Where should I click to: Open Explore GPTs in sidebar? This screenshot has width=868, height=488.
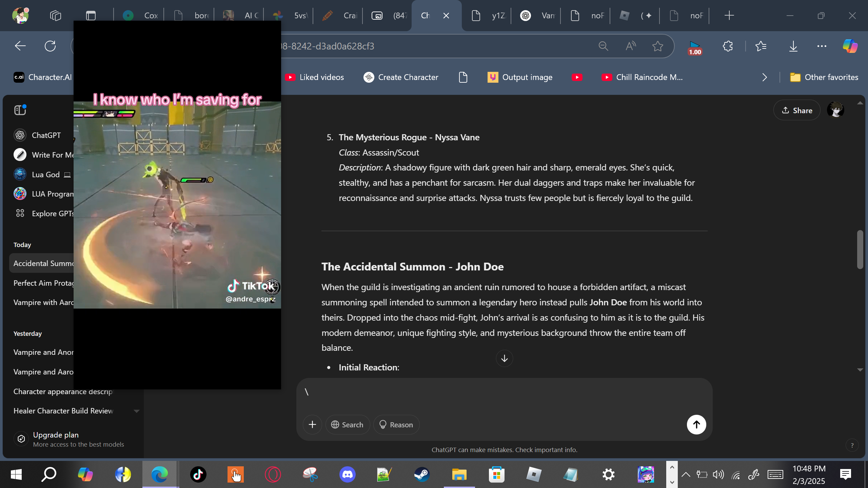(43, 213)
